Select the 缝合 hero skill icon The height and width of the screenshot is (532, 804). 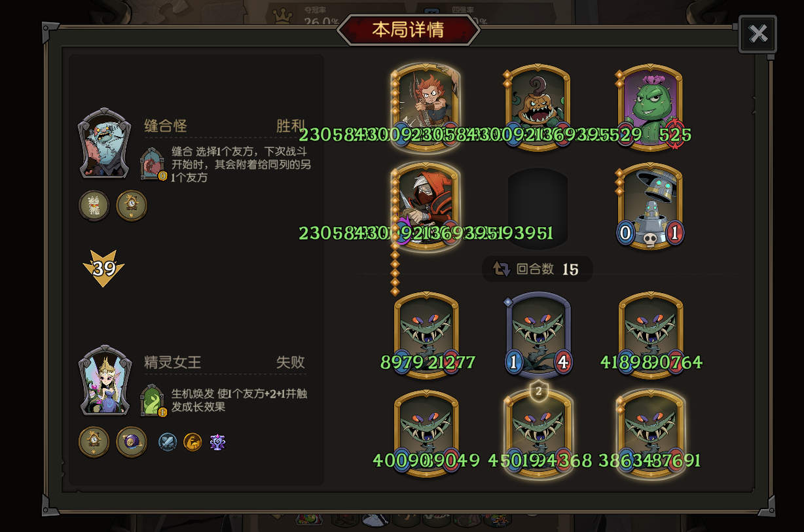pos(153,164)
